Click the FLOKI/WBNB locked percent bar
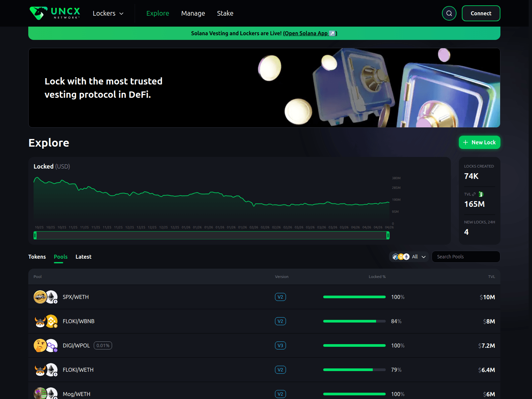The image size is (532, 399). coord(354,321)
